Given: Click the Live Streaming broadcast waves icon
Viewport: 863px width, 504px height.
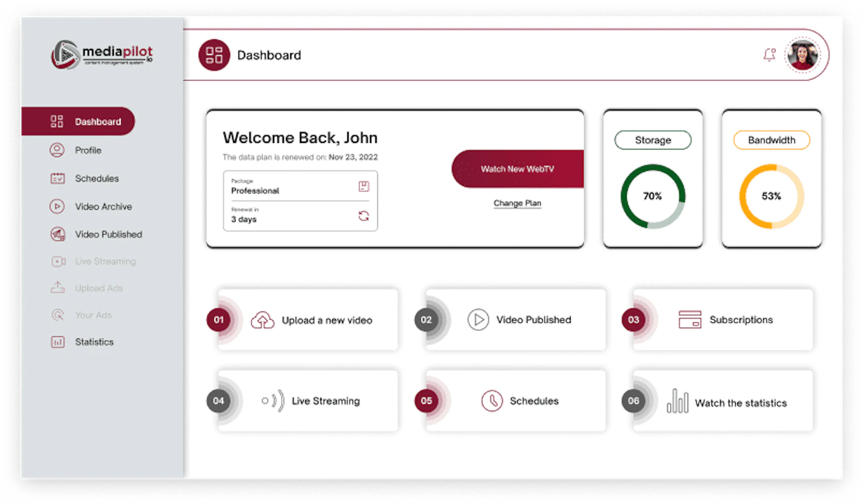Looking at the screenshot, I should point(273,401).
